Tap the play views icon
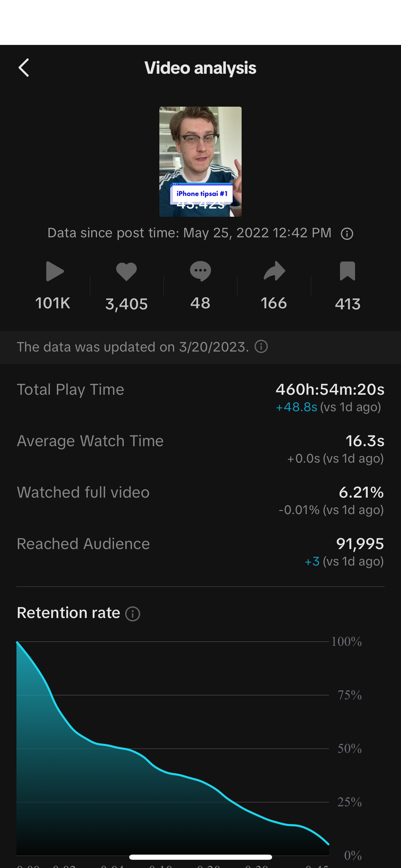This screenshot has width=401, height=868. 54,271
